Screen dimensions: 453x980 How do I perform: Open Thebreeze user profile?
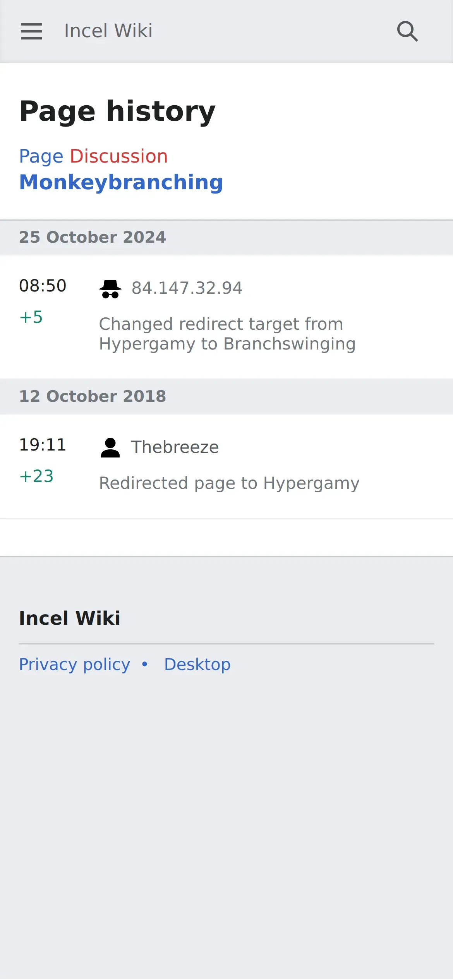pyautogui.click(x=175, y=447)
